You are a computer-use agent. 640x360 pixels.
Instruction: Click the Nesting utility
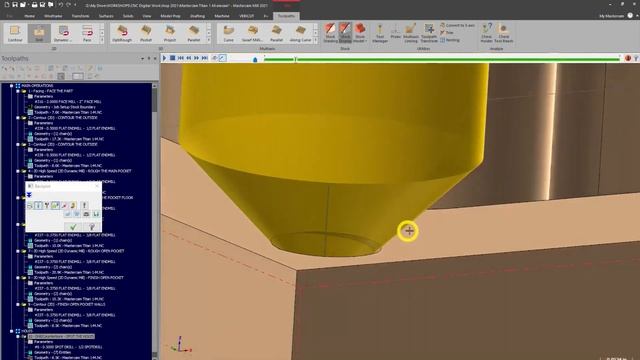[449, 40]
